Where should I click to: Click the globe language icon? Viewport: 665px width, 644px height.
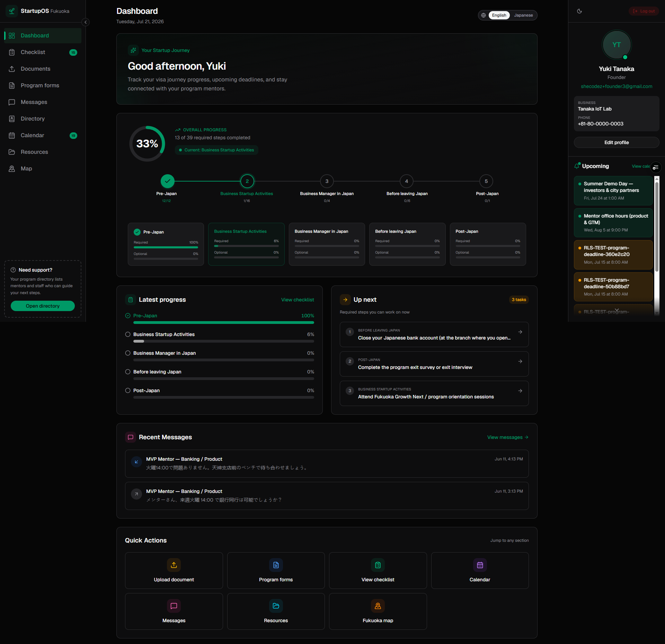click(484, 15)
